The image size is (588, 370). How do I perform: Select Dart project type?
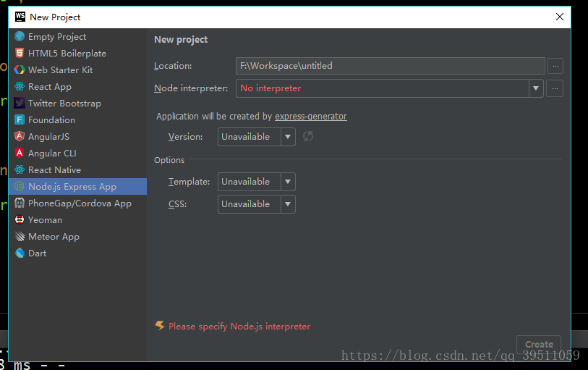point(77,253)
